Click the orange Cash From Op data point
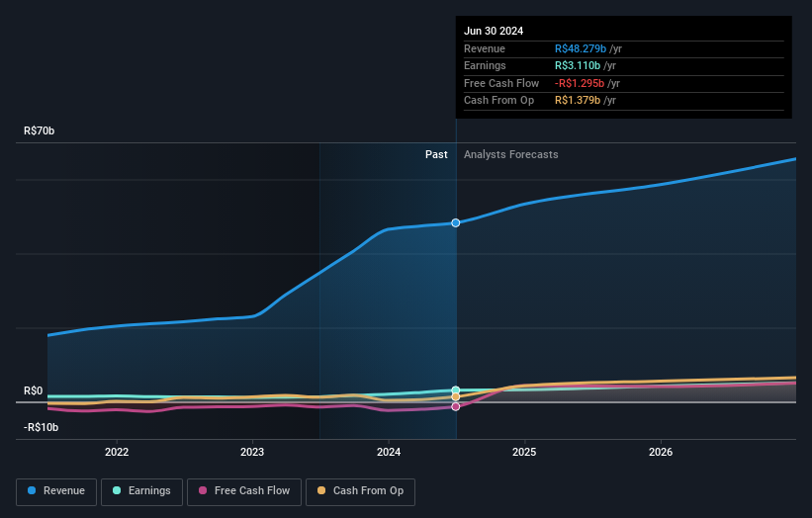The height and width of the screenshot is (518, 812). pos(455,397)
